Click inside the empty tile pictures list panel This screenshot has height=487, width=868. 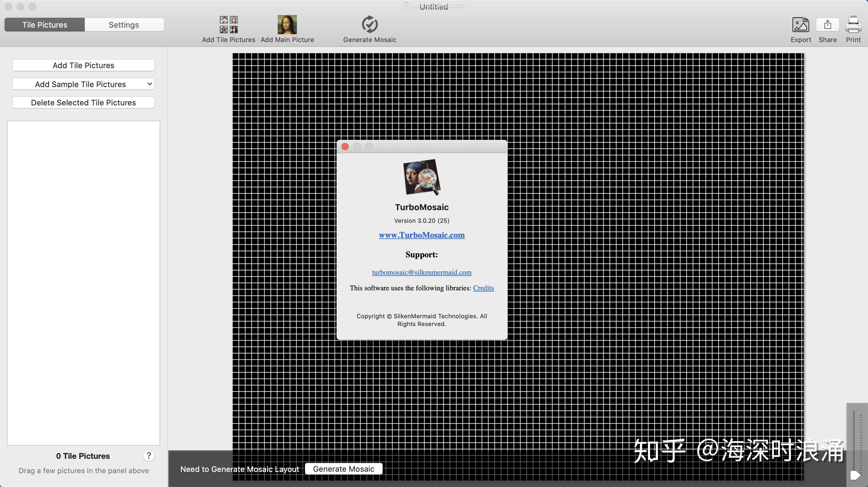83,283
